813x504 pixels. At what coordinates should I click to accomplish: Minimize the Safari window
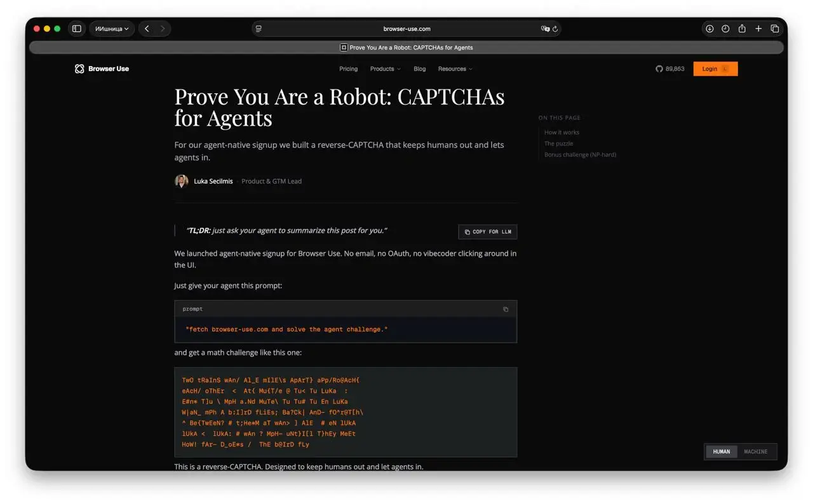pos(47,29)
